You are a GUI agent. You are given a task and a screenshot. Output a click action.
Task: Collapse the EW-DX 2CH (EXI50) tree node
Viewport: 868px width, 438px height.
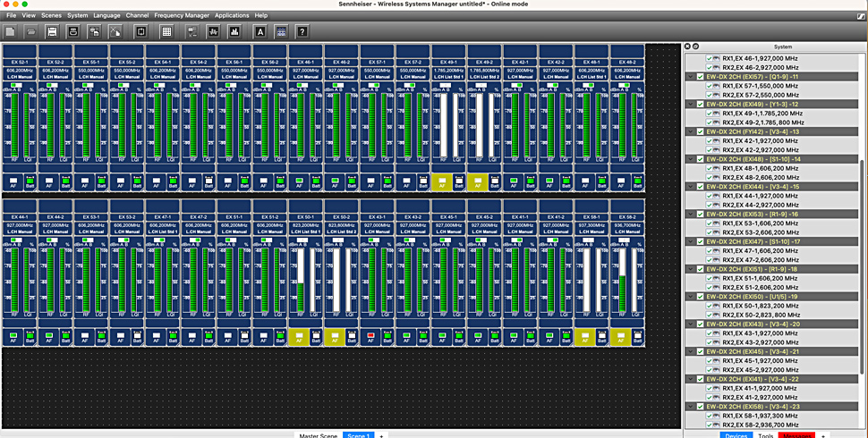point(690,297)
